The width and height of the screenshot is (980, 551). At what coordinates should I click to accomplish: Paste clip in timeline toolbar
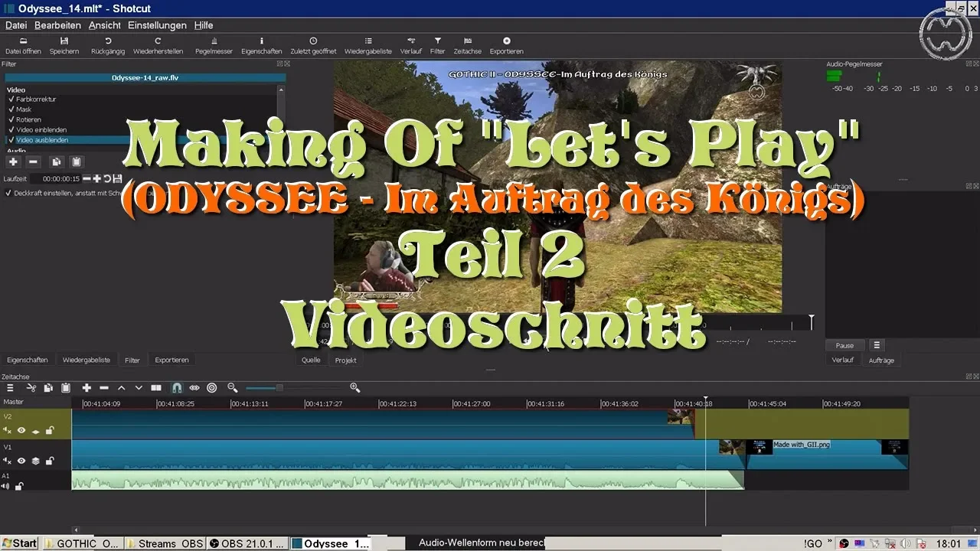coord(66,388)
